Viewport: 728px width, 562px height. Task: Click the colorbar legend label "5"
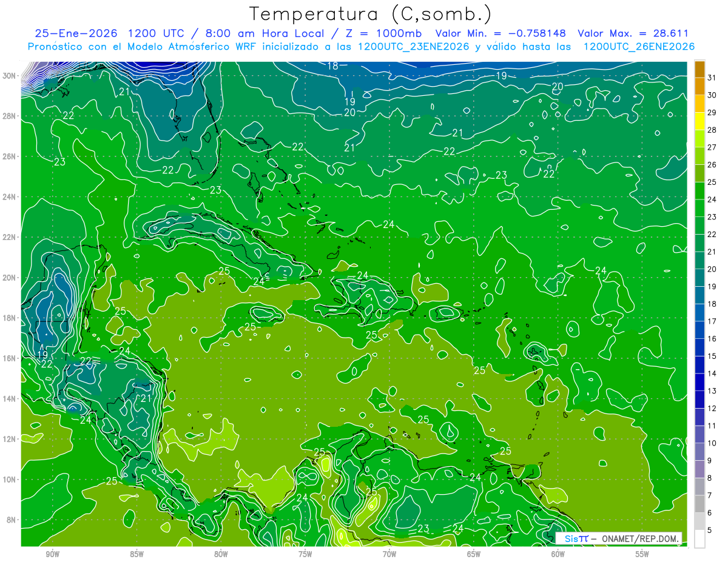(710, 530)
